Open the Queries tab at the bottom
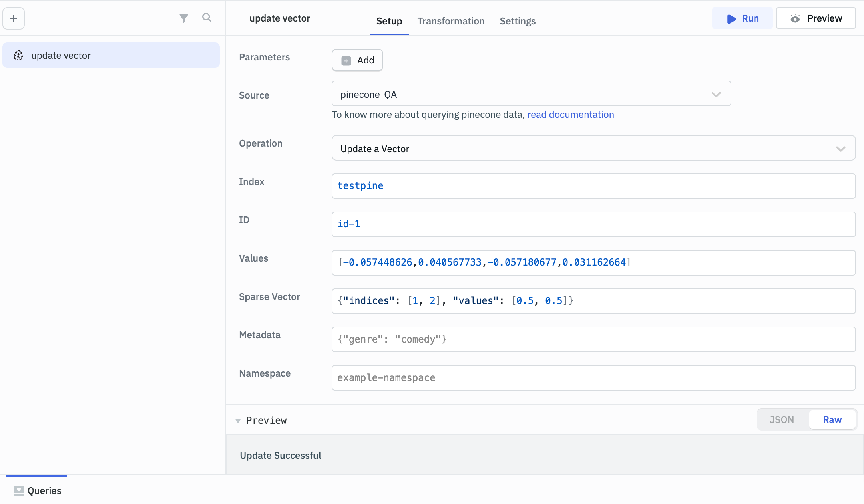This screenshot has height=504, width=864. click(x=37, y=491)
